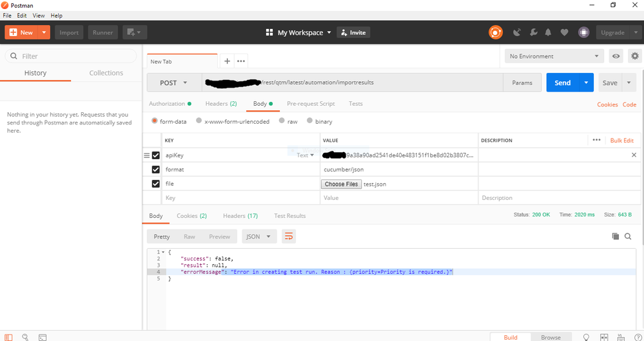Open the Help menu

point(57,15)
